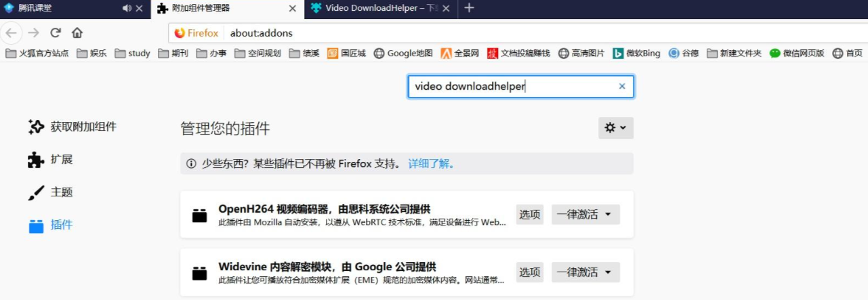Open the 期刊 bookmark folder
Viewport: 868px width, 300px height.
click(x=173, y=53)
